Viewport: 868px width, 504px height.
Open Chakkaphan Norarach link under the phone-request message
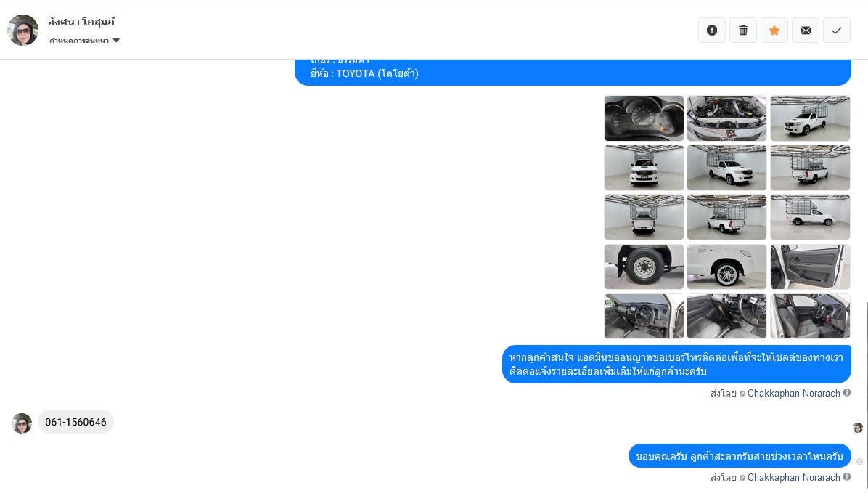[x=793, y=393]
